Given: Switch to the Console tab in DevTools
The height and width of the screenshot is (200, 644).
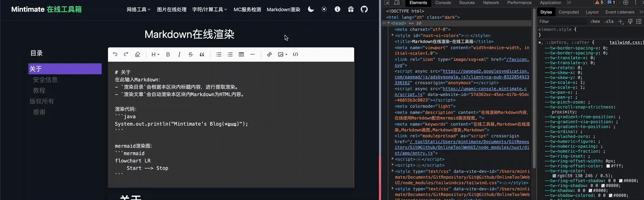Looking at the screenshot, I should point(443,3).
